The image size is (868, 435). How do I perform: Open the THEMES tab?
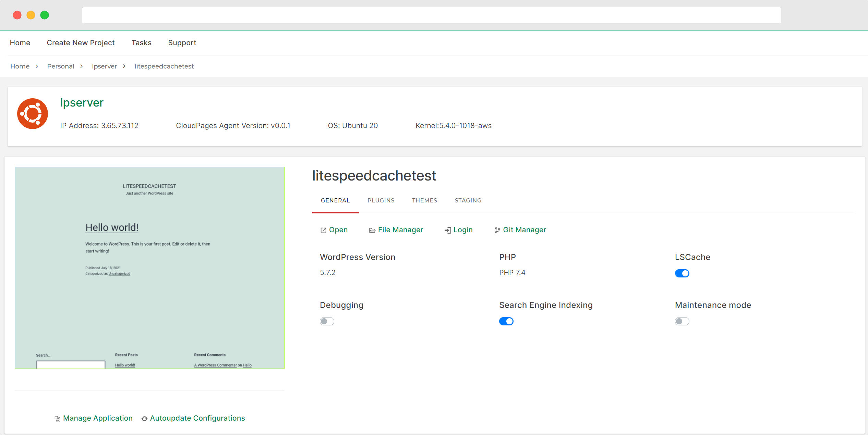[424, 200]
